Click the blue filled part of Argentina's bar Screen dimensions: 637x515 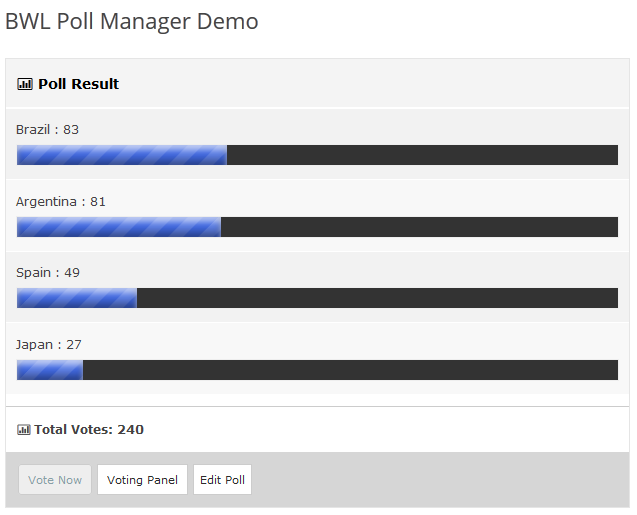(119, 227)
